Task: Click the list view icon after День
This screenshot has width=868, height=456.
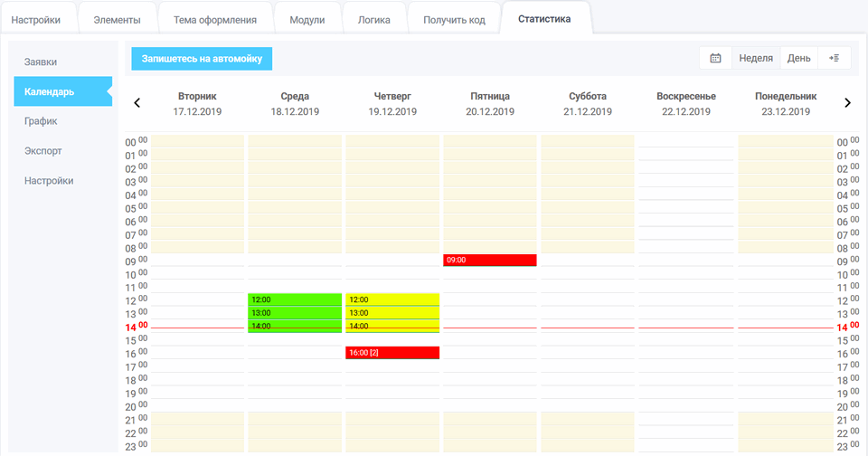Action: click(834, 58)
